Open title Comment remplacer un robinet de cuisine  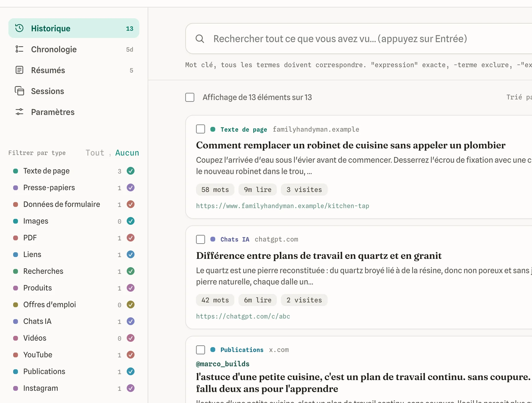(350, 145)
